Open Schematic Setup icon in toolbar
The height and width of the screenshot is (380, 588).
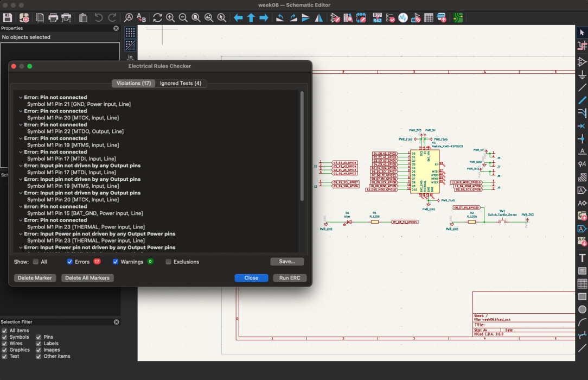point(24,17)
